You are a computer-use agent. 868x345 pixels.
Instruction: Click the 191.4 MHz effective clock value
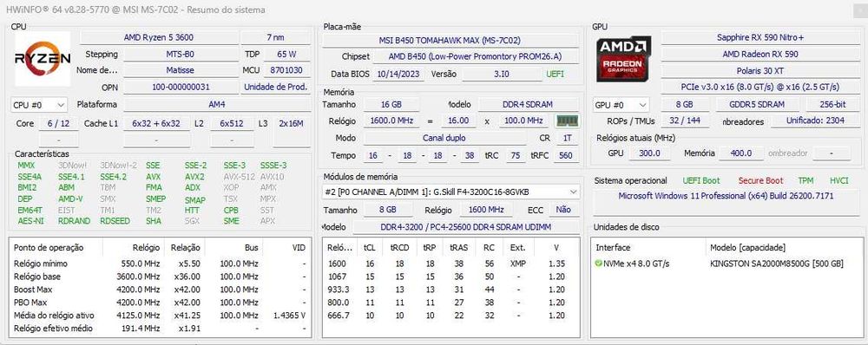pyautogui.click(x=141, y=329)
